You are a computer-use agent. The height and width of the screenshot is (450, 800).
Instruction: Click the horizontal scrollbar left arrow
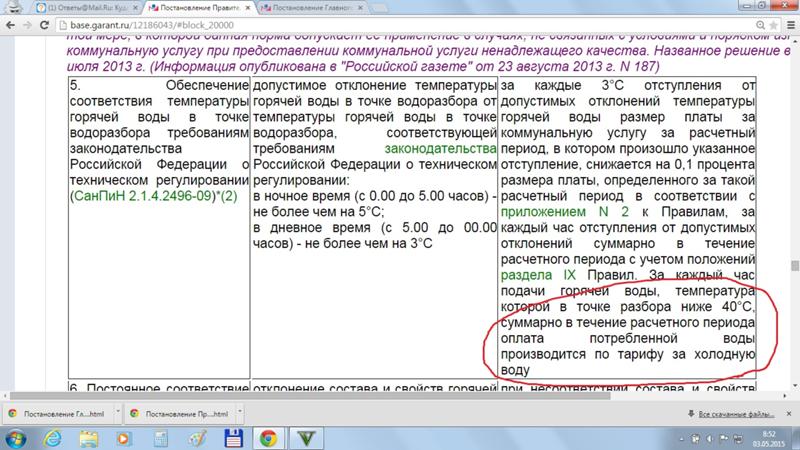pyautogui.click(x=5, y=396)
